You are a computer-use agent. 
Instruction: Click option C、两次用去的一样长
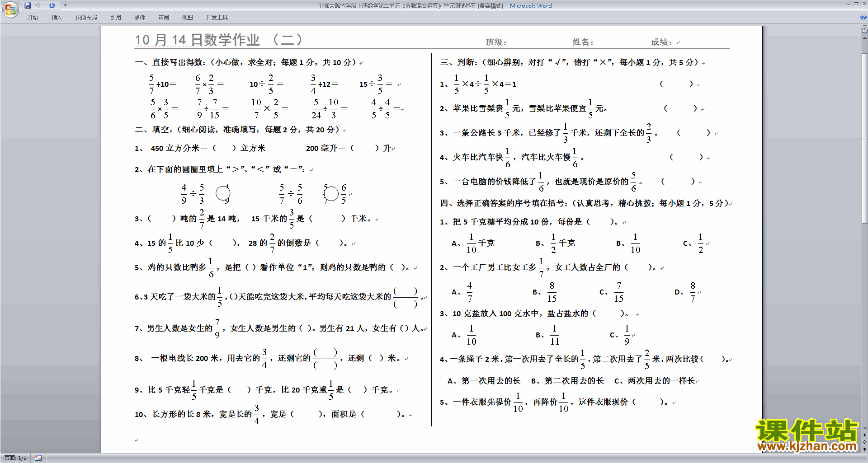[655, 381]
